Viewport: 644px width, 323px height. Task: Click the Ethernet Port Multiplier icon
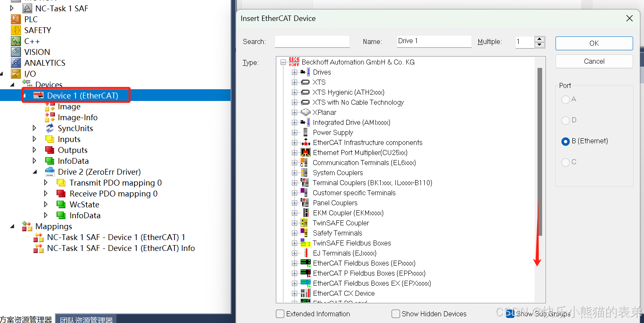pyautogui.click(x=306, y=152)
